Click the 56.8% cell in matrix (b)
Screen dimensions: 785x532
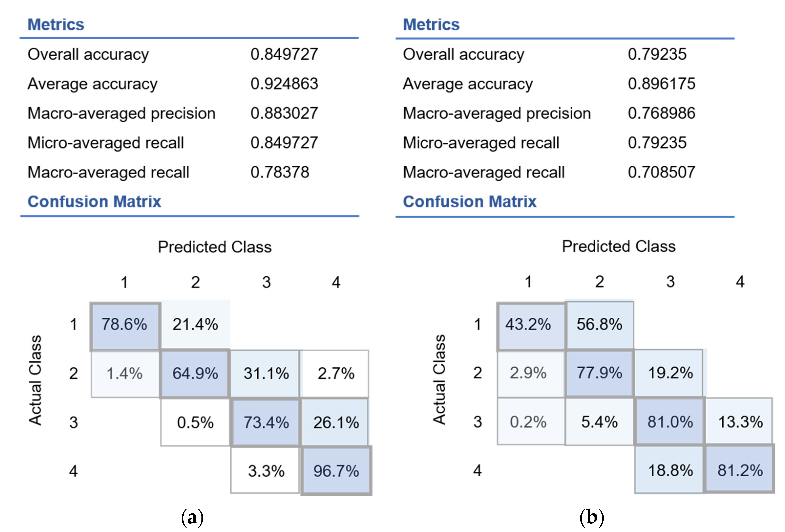point(599,325)
